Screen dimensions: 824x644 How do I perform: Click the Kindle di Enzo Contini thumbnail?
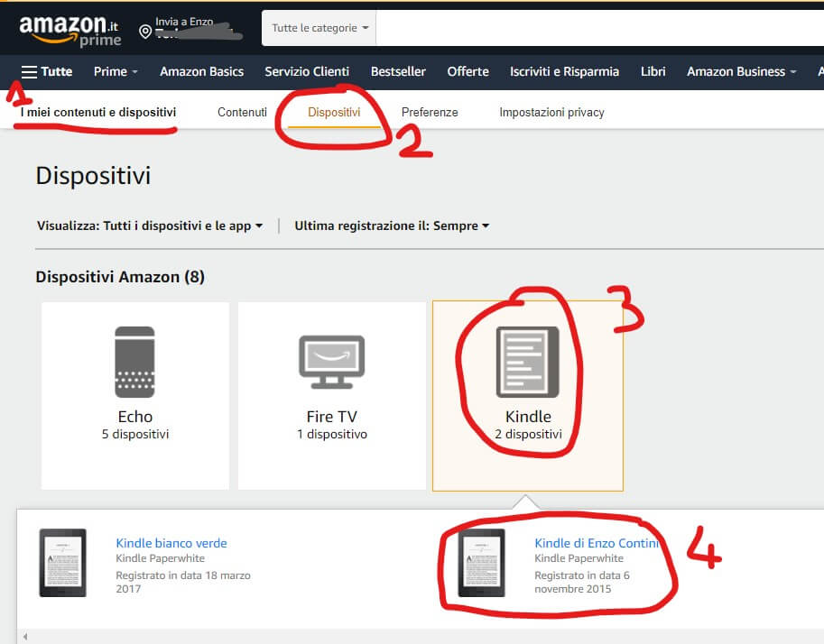point(482,563)
